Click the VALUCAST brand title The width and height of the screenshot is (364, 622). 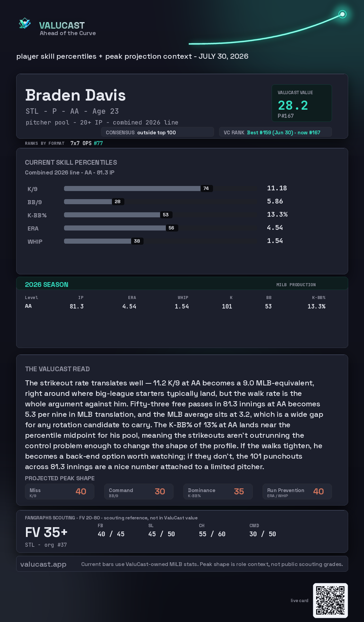click(62, 25)
